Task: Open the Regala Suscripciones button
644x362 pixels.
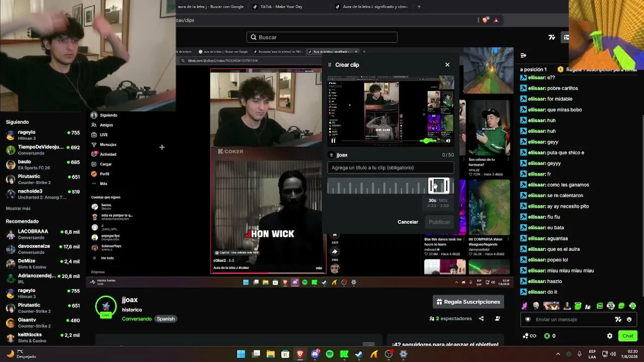Action: click(468, 302)
